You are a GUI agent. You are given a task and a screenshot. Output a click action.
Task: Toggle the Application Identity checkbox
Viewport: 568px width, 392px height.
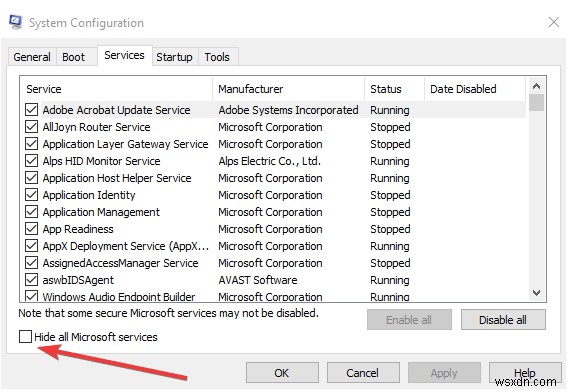pyautogui.click(x=32, y=195)
